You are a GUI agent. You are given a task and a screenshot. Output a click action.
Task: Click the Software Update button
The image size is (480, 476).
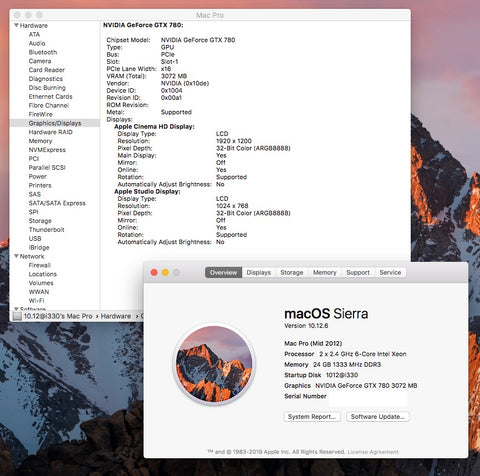(377, 416)
